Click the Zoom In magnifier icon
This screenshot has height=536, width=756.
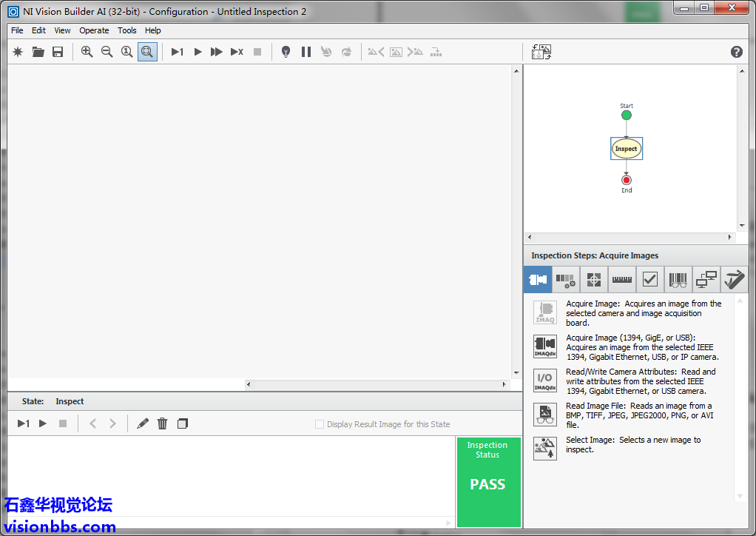(x=87, y=52)
